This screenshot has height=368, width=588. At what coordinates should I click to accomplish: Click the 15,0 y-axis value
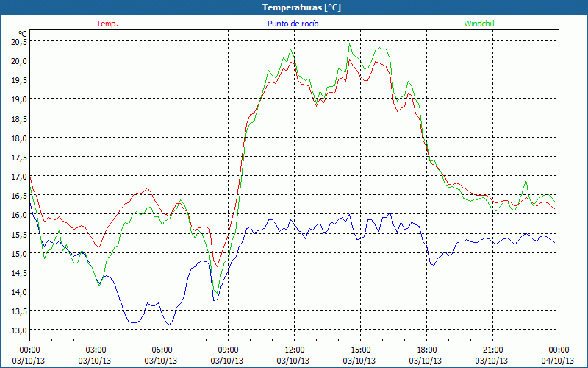point(19,253)
